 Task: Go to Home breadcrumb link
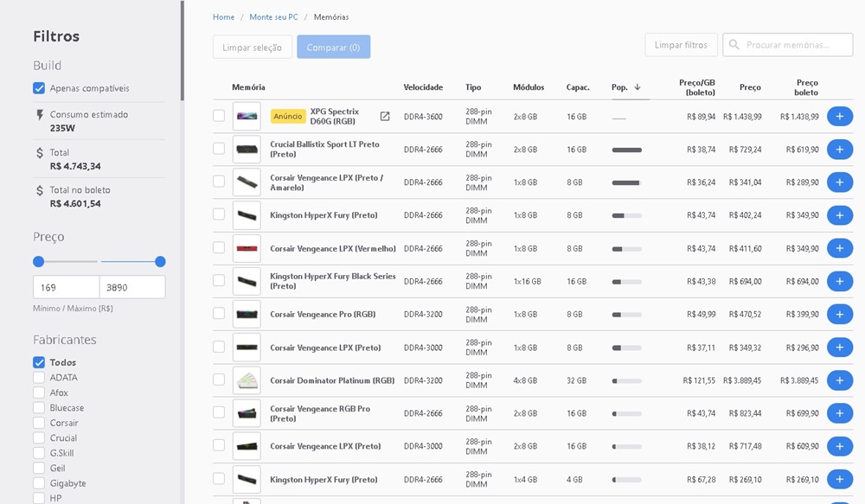223,17
